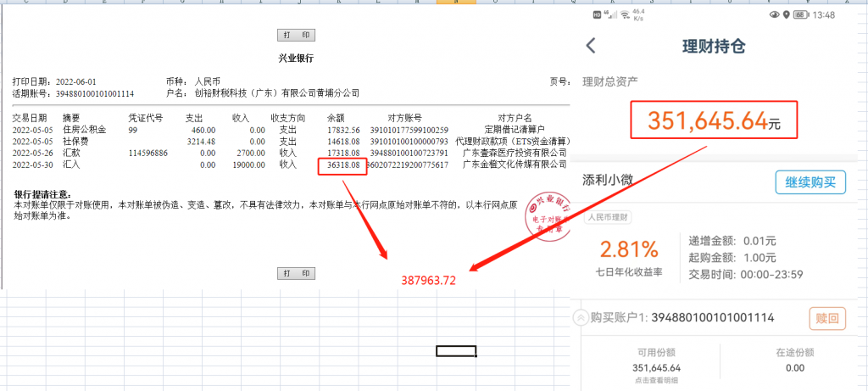Click 递增金额: 0.01元 text
The image size is (868, 391).
(732, 241)
